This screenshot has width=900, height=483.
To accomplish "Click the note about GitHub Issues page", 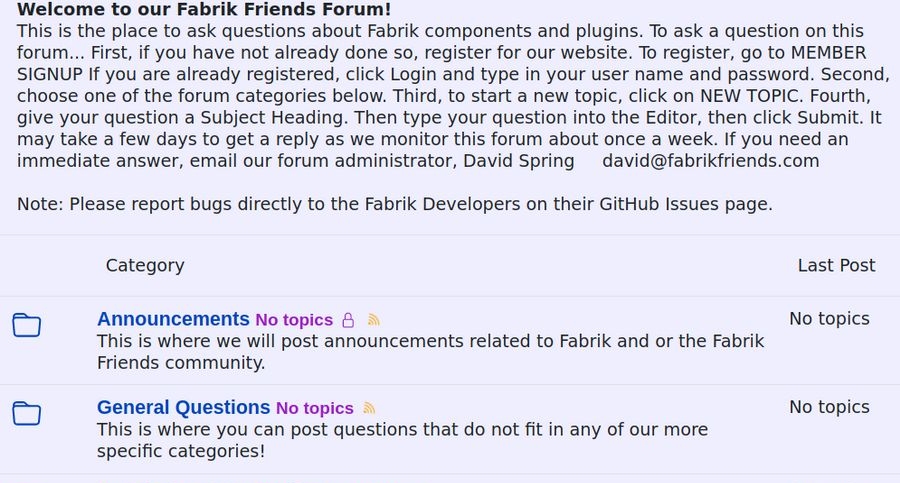I will pos(394,204).
